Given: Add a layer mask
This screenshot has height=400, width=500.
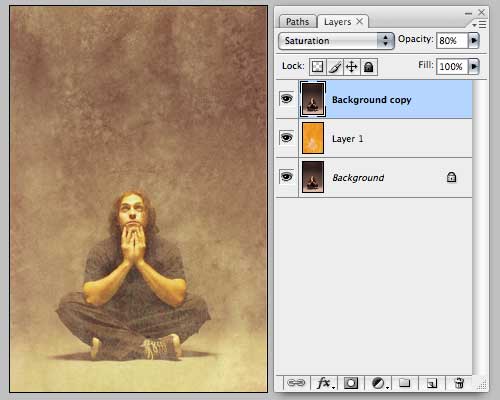Looking at the screenshot, I should [x=351, y=383].
